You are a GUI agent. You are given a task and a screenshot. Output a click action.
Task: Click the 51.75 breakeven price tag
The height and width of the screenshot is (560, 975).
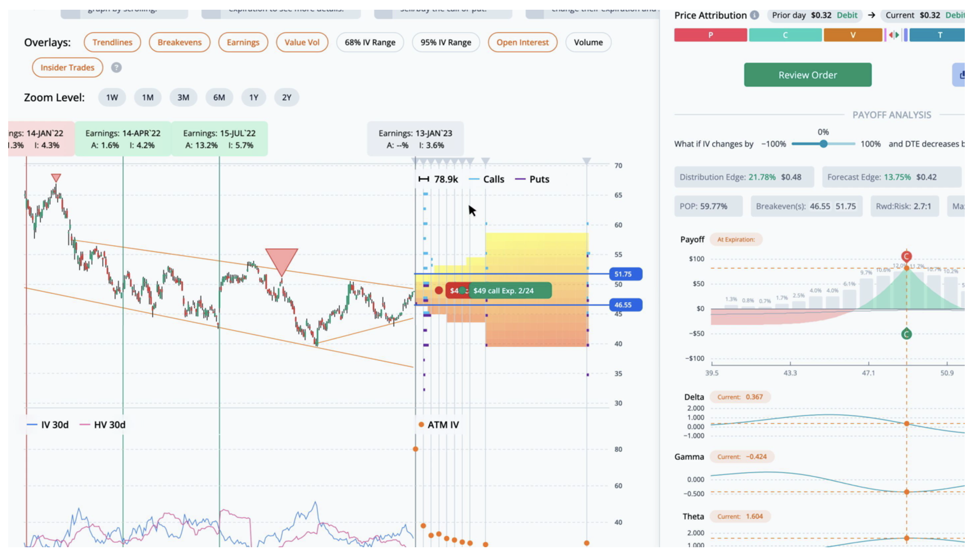[624, 274]
